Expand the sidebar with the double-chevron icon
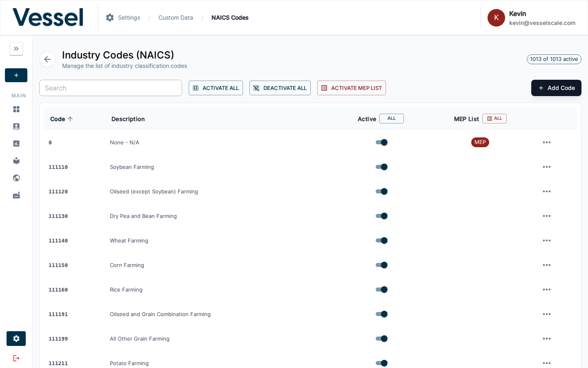Screen dimensions: 588x368 coord(16,49)
